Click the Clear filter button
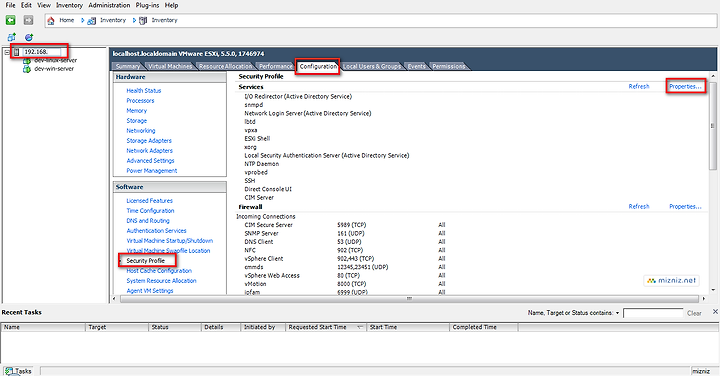The image size is (720, 376). coord(694,313)
